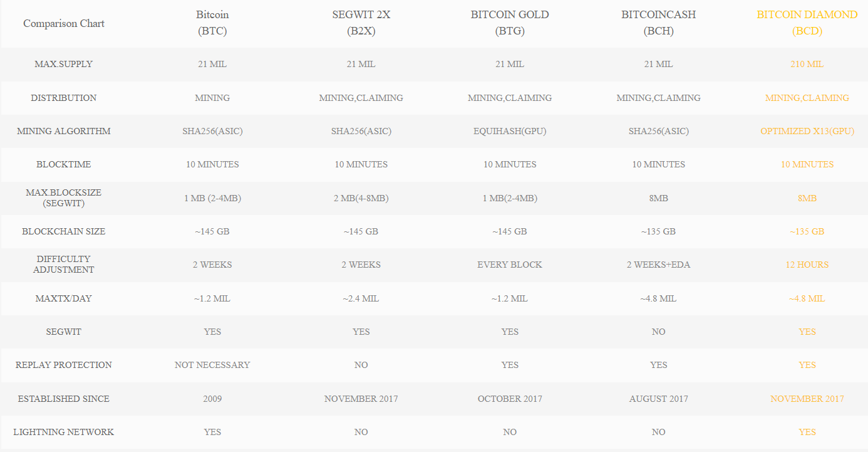The image size is (868, 452).
Task: Select the 2009 established value
Action: (x=212, y=399)
